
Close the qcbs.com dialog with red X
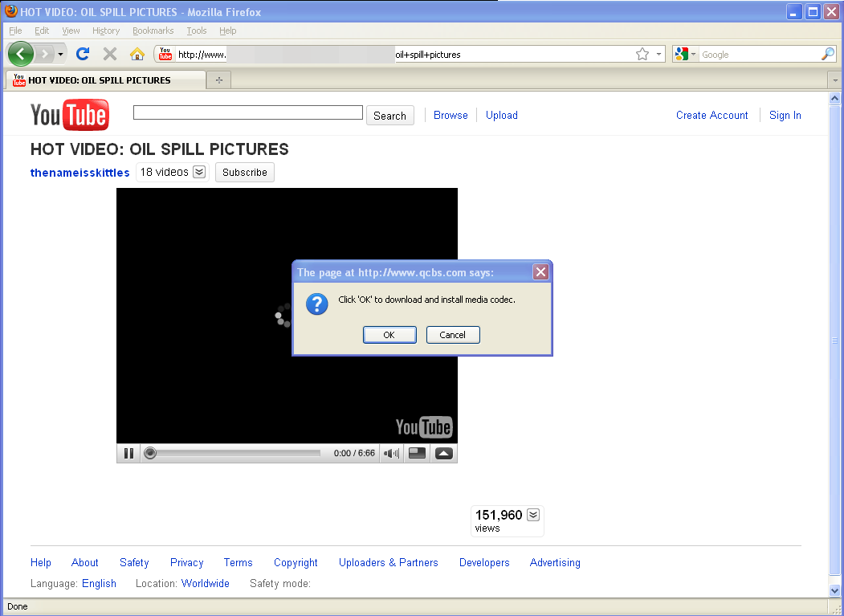[540, 272]
